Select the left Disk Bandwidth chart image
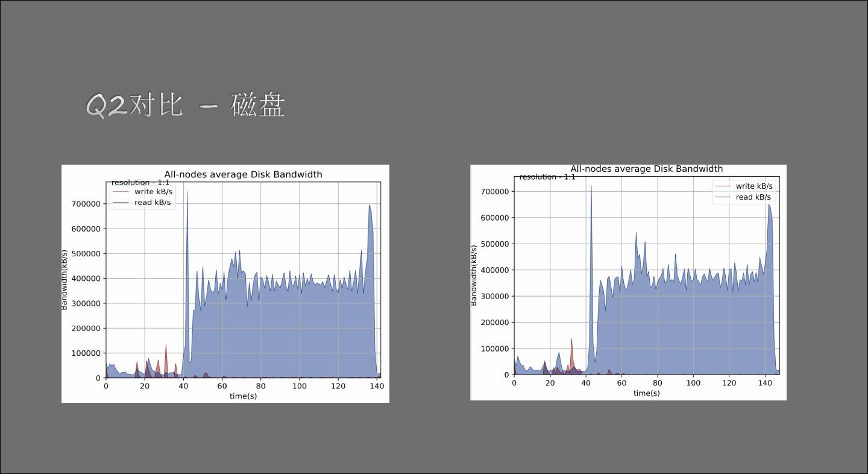The image size is (868, 474). tap(225, 283)
